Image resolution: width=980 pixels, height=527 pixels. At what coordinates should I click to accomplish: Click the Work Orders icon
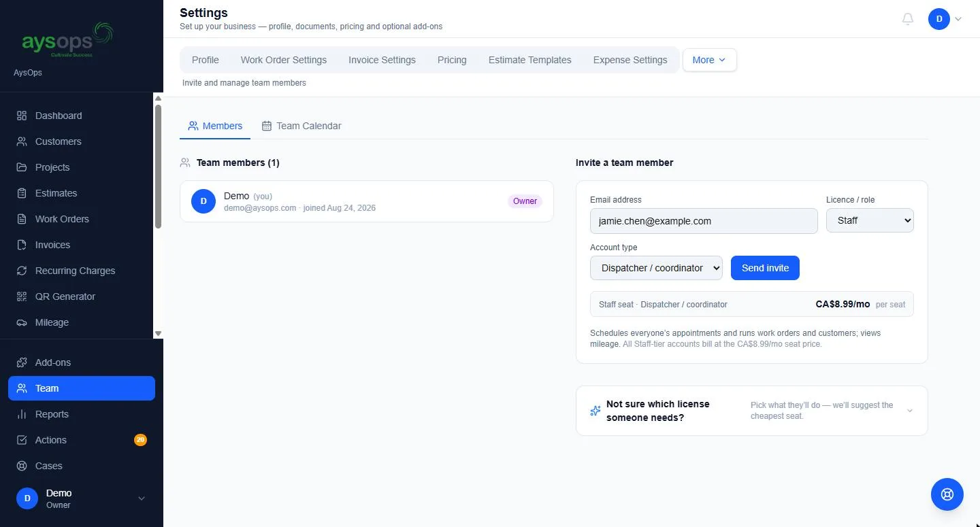[x=22, y=219]
